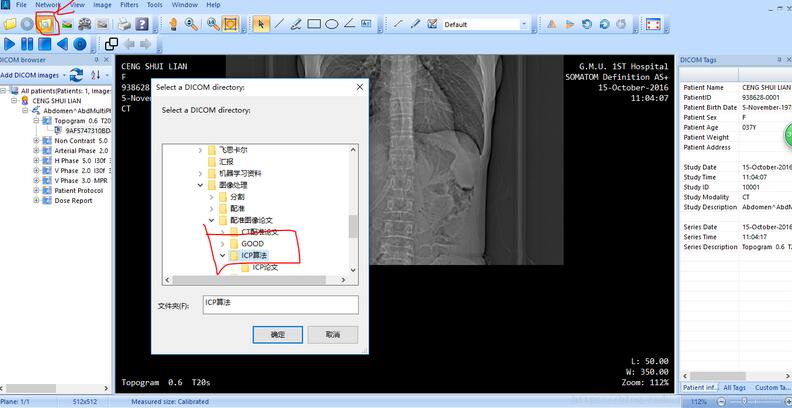The height and width of the screenshot is (408, 792).
Task: Open the Tools menu
Action: [155, 5]
